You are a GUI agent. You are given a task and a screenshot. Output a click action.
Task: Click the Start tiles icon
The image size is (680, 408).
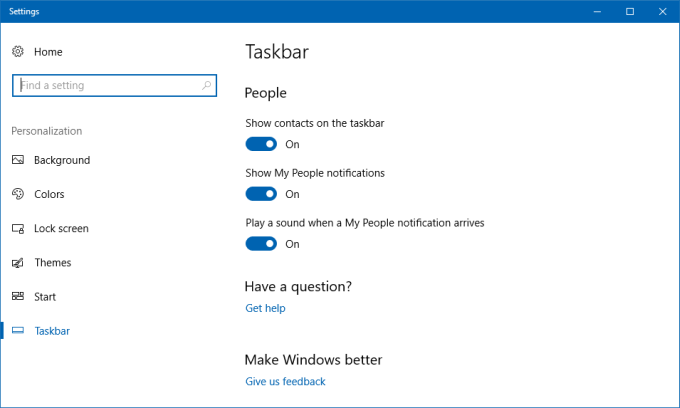18,297
